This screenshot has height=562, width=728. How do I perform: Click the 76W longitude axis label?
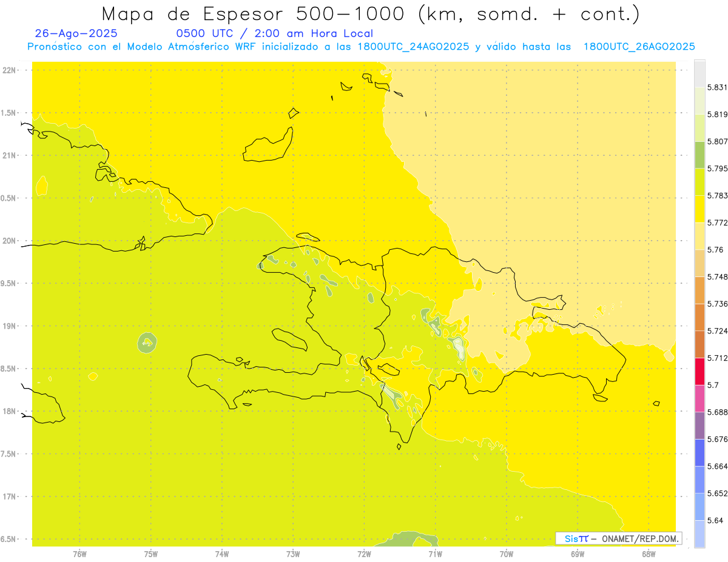(x=79, y=554)
